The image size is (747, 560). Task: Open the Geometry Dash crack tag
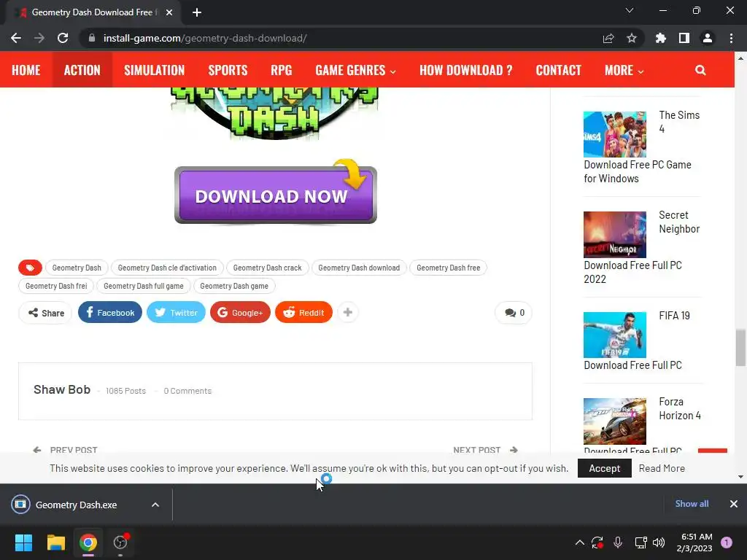click(x=267, y=268)
